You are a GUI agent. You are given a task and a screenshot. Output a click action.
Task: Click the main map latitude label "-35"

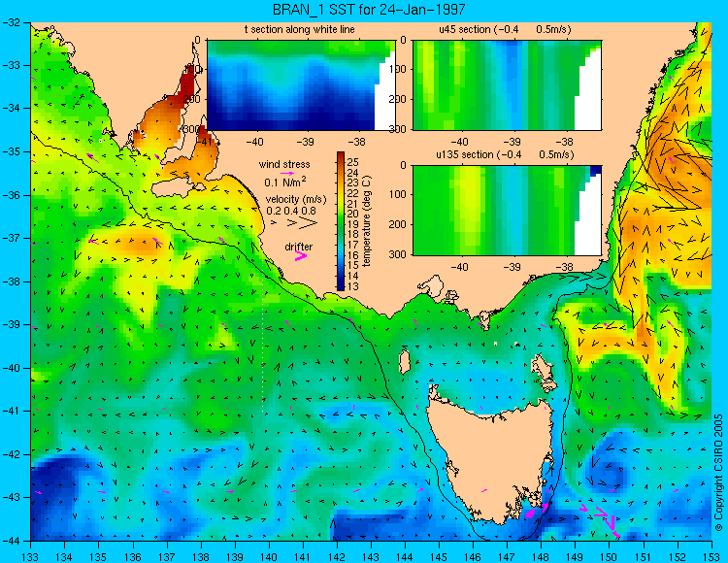tap(12, 151)
